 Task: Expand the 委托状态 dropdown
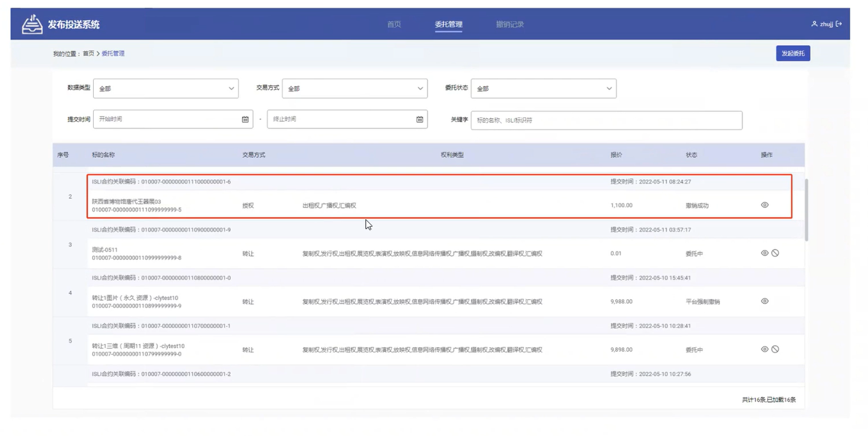coord(543,88)
